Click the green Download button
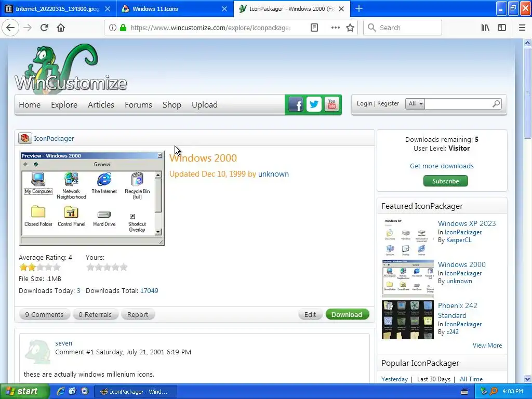This screenshot has height=399, width=532. [x=347, y=314]
